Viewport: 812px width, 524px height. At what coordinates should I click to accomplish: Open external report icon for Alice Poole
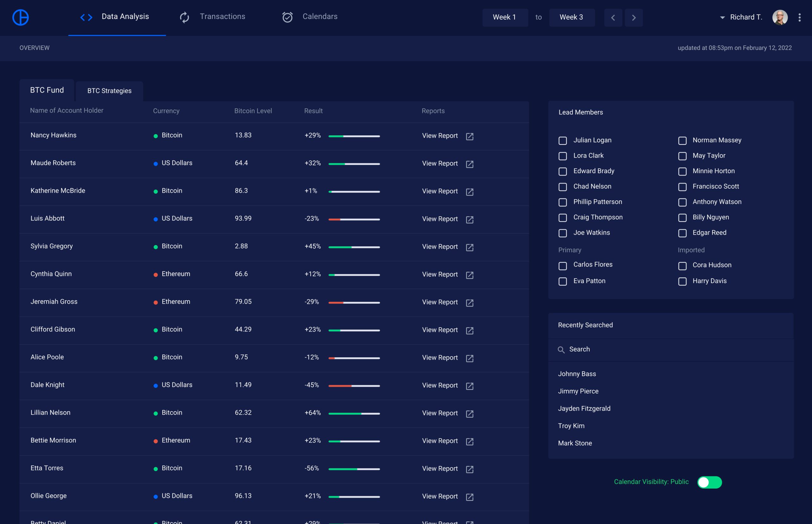tap(469, 358)
